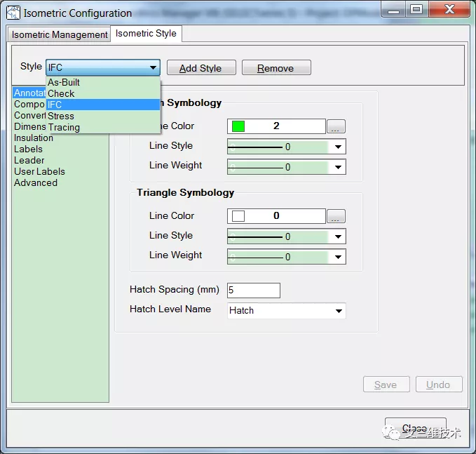Click the Isometric Configuration title bar icon
Screen dimensions: 476x454
tap(13, 13)
